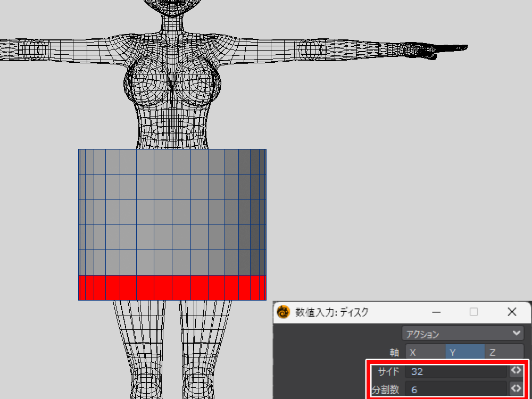
Task: Click the サイド value field showing 32
Action: [x=455, y=371]
